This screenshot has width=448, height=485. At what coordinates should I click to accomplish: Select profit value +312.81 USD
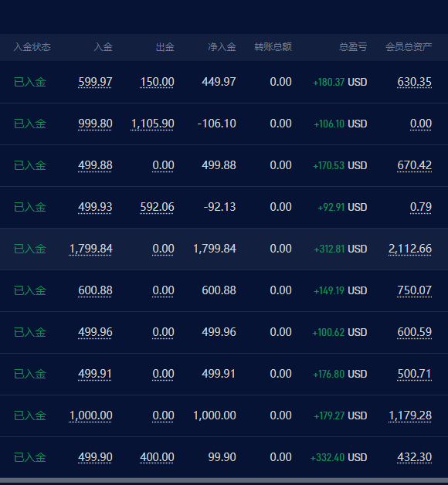(341, 249)
